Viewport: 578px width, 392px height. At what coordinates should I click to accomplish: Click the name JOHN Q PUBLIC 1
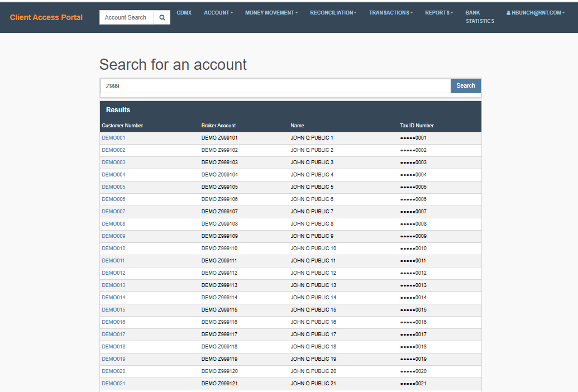[x=312, y=138]
